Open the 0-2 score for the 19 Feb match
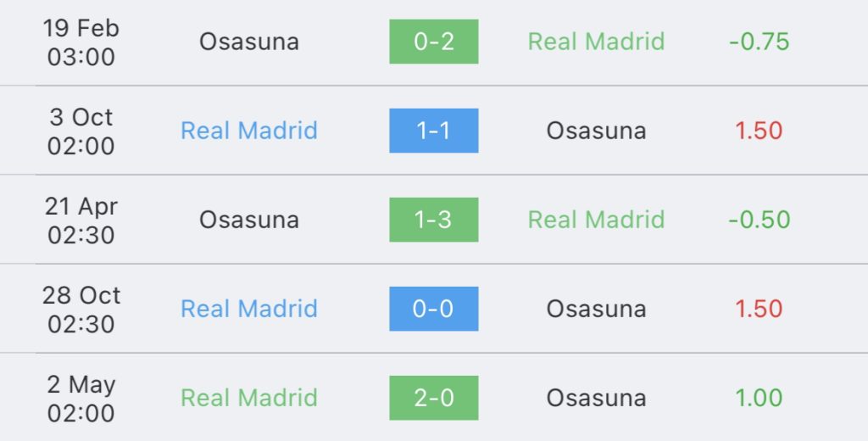Screen dimensions: 868x441 [x=433, y=42]
